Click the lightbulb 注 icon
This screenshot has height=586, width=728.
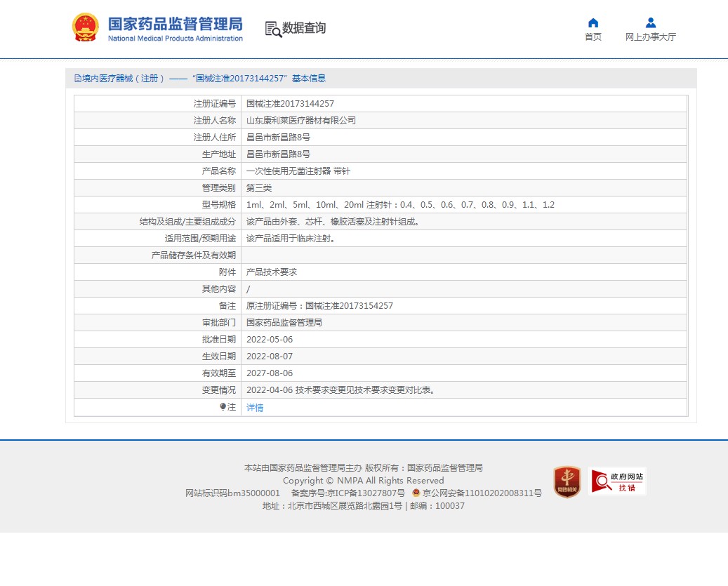coord(223,406)
